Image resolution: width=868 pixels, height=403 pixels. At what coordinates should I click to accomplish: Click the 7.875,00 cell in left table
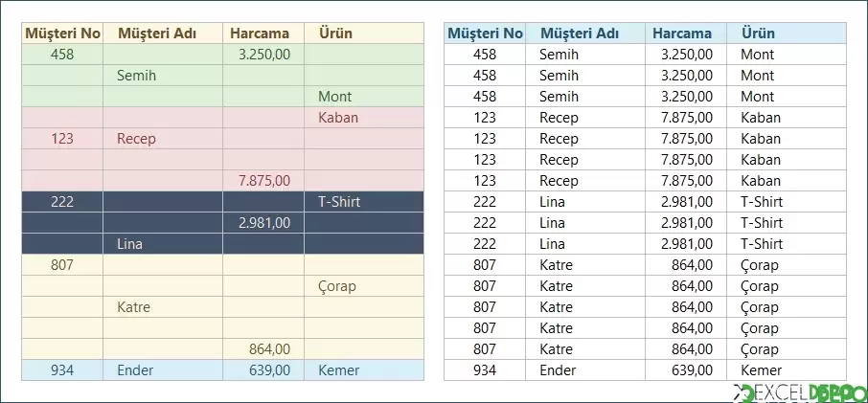[263, 181]
